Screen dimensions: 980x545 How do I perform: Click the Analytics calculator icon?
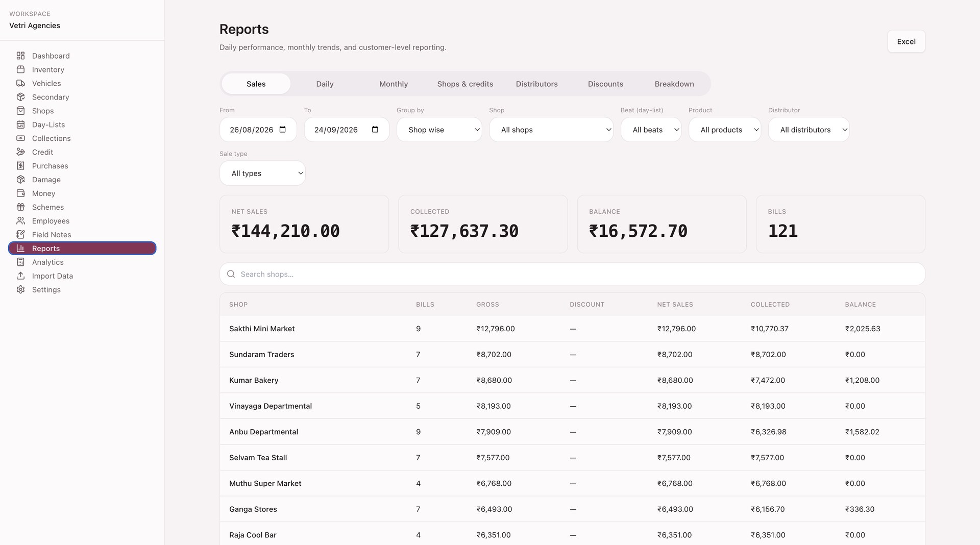(x=20, y=262)
